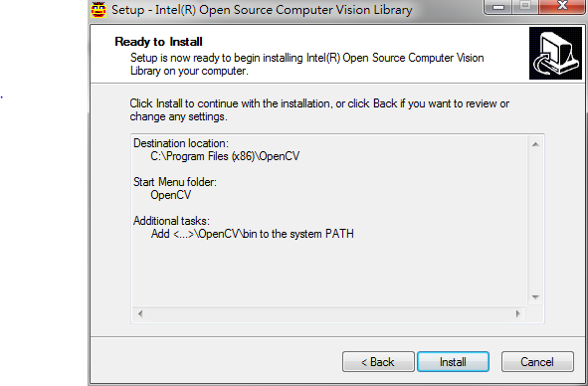Viewport: 588px width, 386px height.
Task: Click the Start Menu folder OpenCV line
Action: click(170, 195)
